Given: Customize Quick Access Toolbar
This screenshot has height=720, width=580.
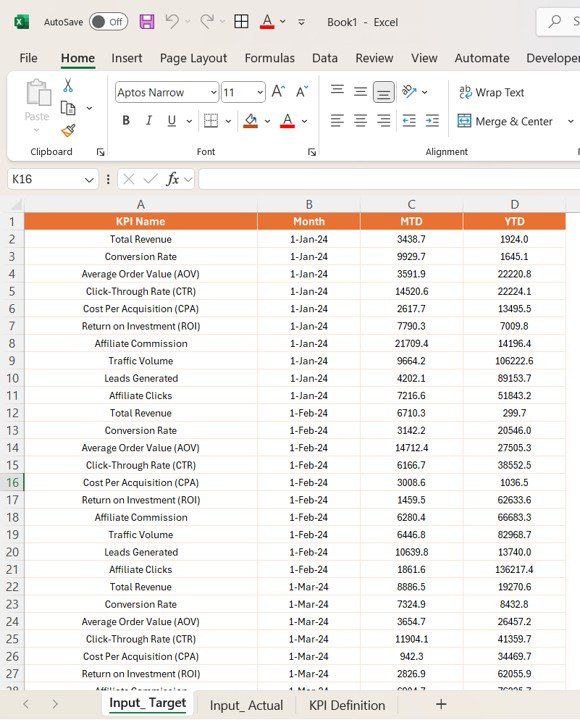Looking at the screenshot, I should [x=301, y=22].
